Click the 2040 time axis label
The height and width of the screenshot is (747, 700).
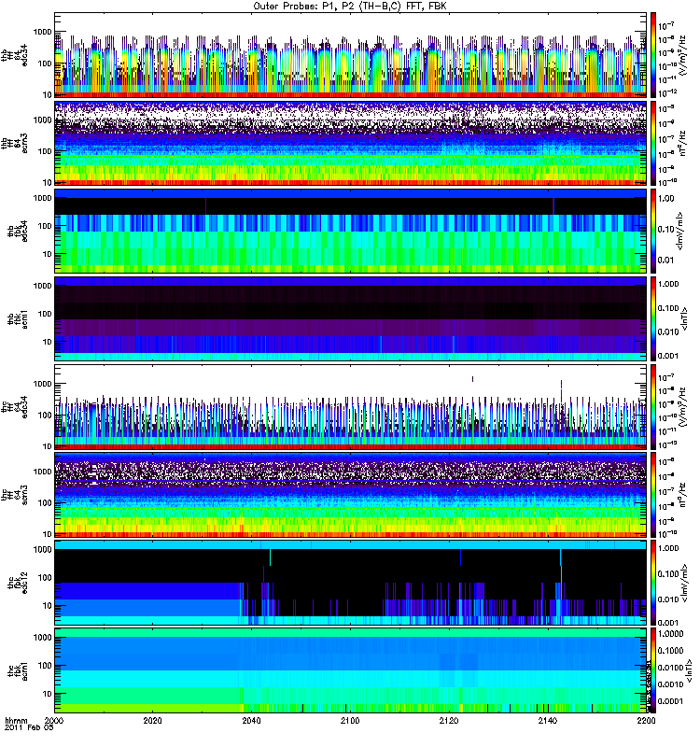[x=252, y=723]
